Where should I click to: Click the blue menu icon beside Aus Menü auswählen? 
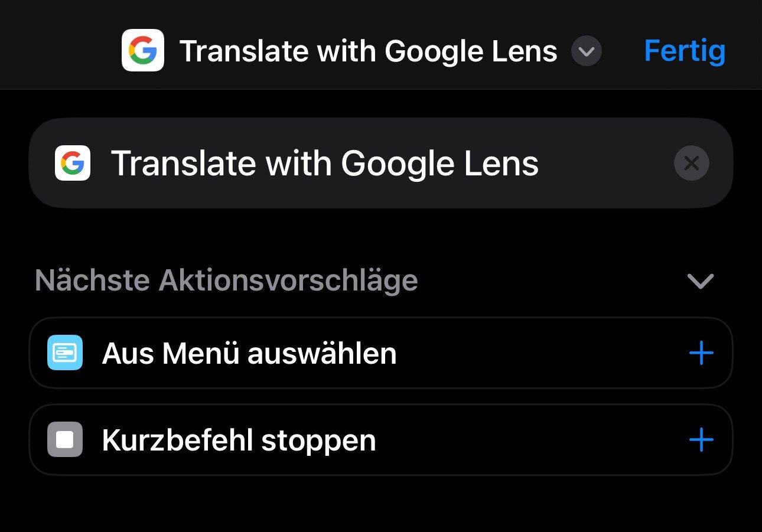(65, 353)
